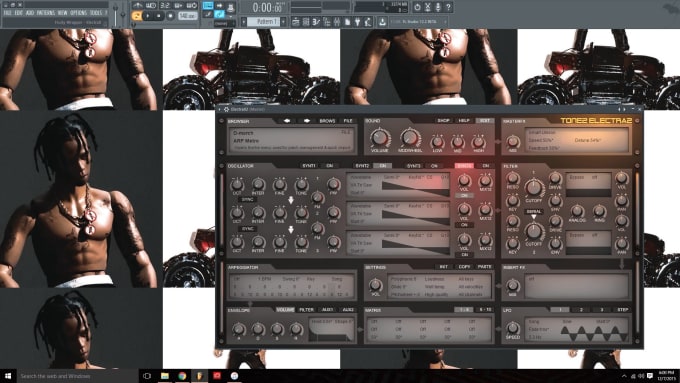Select LFO STEP tab
680x383 pixels.
point(623,310)
